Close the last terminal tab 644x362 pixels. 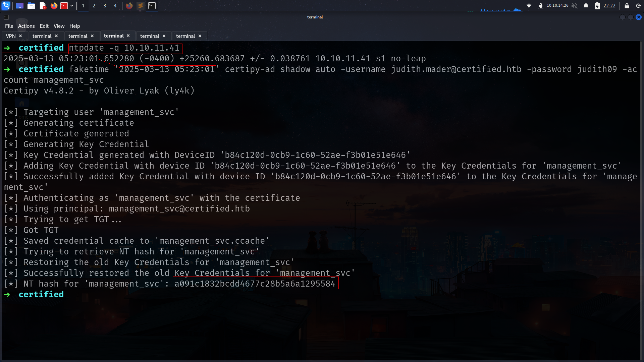click(x=200, y=36)
